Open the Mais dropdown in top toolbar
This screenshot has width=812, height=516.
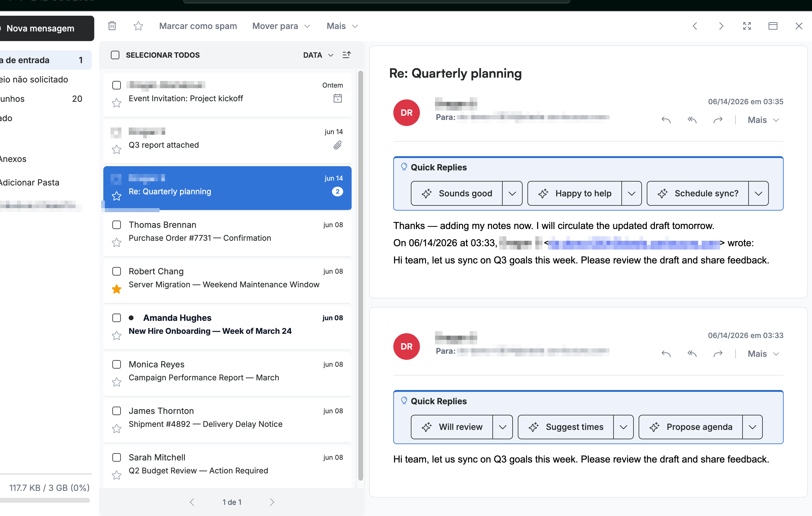click(x=342, y=26)
